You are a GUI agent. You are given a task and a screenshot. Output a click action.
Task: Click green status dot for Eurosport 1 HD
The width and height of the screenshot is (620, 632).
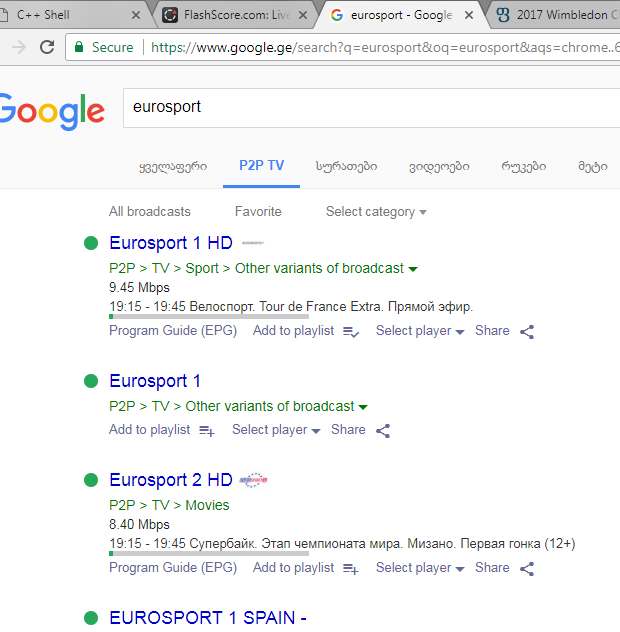coord(91,243)
